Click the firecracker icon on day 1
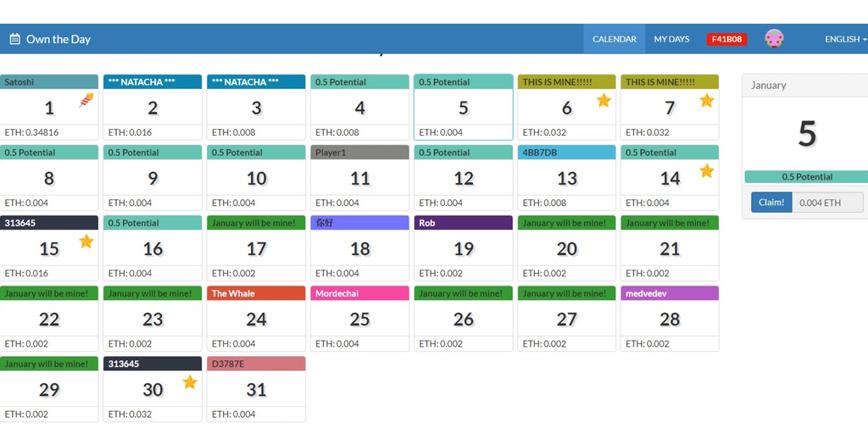The width and height of the screenshot is (868, 434). 86,100
